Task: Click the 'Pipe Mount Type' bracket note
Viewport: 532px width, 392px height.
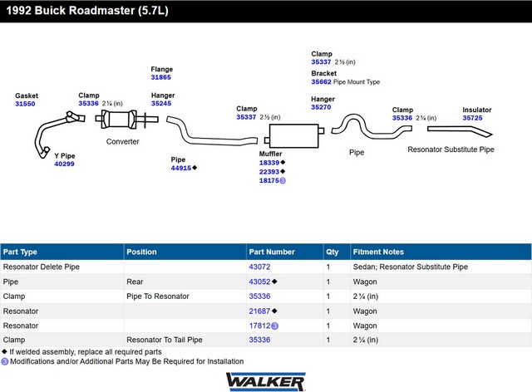Action: [x=357, y=82]
